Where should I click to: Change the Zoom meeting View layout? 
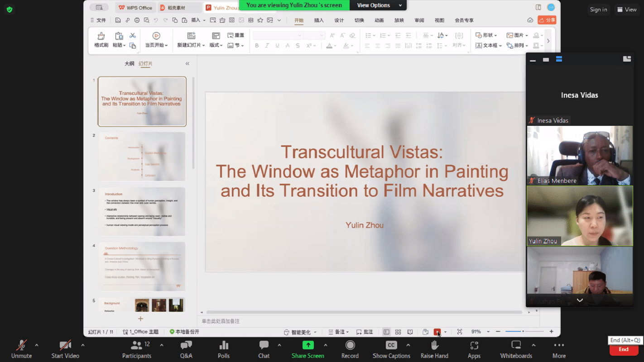click(x=626, y=10)
